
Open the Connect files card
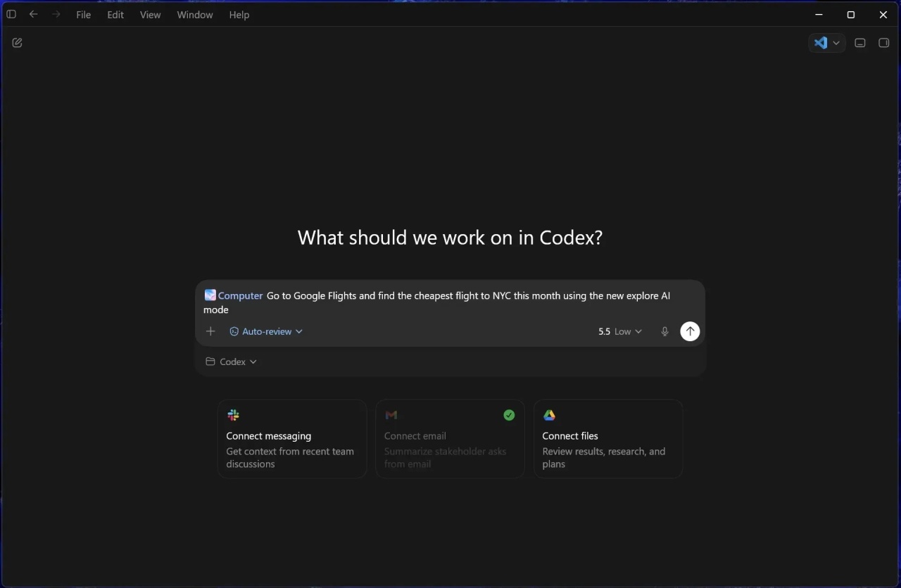tap(608, 439)
